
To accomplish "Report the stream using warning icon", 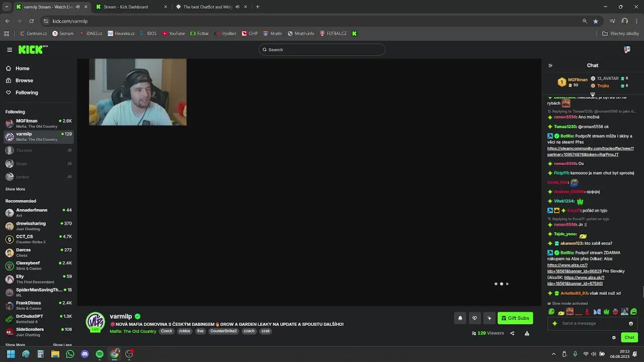I will (527, 333).
